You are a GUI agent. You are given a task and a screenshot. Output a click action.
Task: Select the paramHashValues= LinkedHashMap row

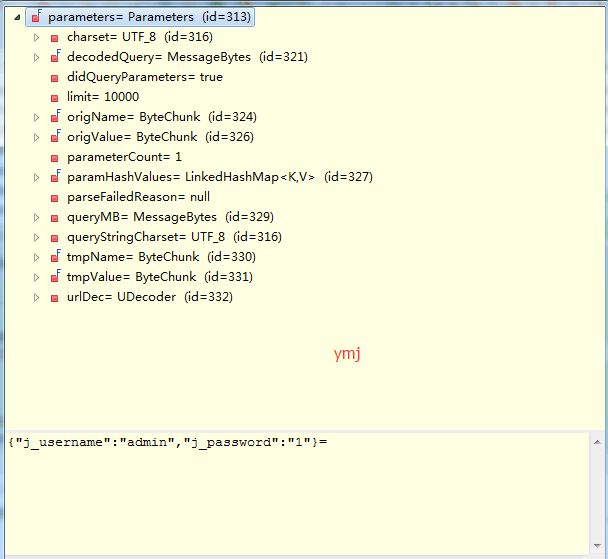point(220,177)
